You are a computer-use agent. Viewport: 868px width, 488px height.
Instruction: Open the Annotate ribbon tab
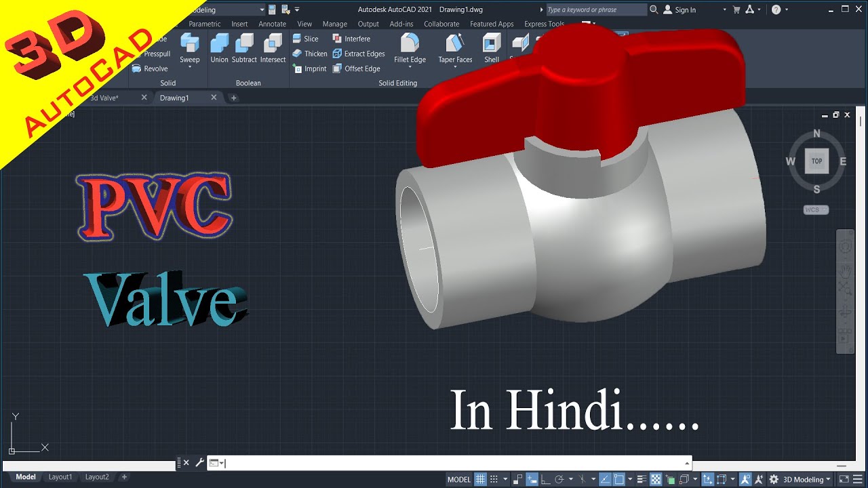(273, 24)
